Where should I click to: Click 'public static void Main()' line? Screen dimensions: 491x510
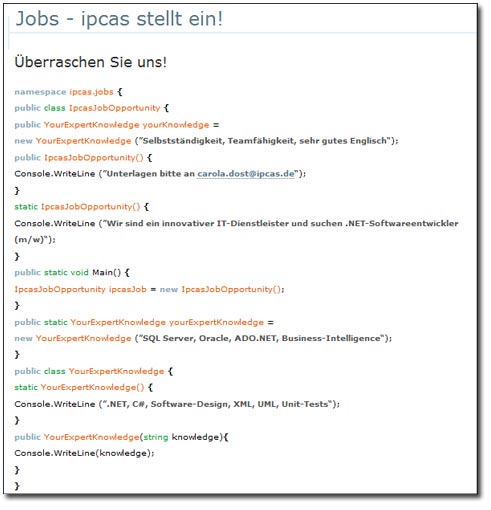[x=71, y=272]
